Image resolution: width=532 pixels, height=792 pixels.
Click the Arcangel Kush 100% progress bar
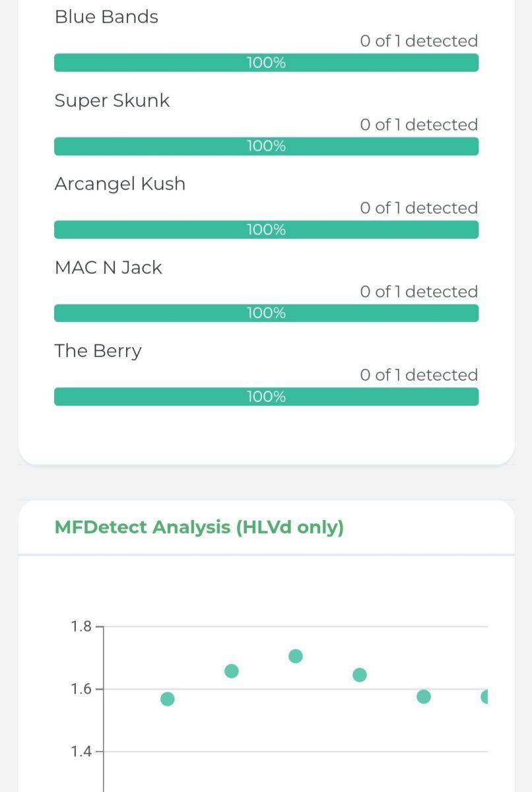point(266,230)
